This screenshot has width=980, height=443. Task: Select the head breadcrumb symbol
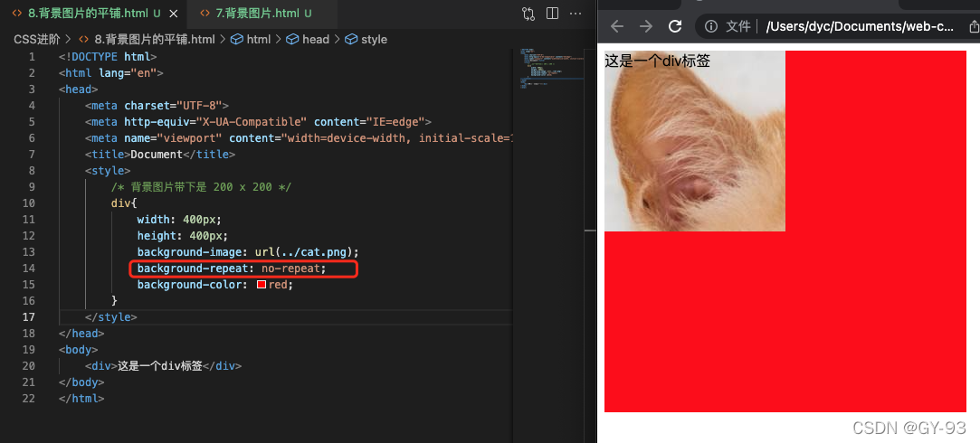tap(309, 40)
